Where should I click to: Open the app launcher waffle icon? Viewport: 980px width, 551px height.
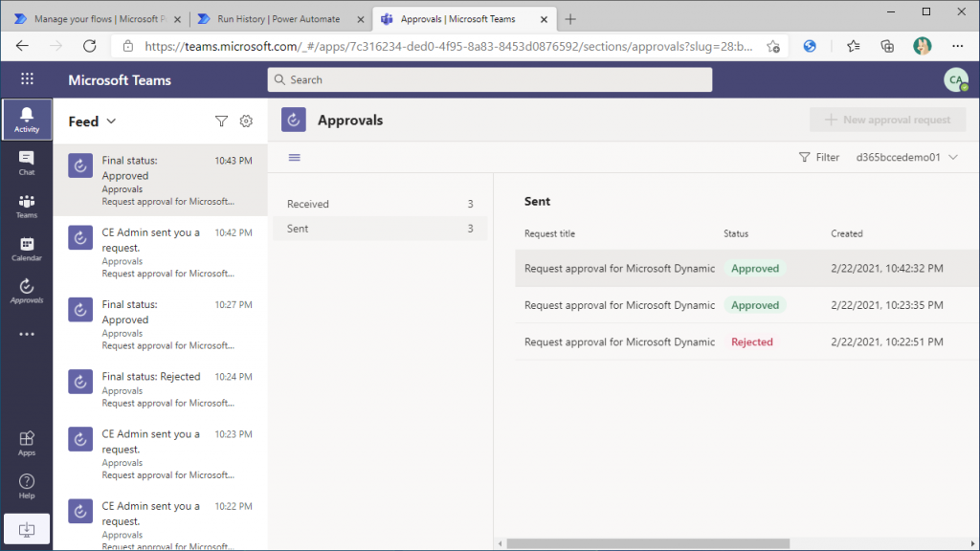[x=27, y=78]
